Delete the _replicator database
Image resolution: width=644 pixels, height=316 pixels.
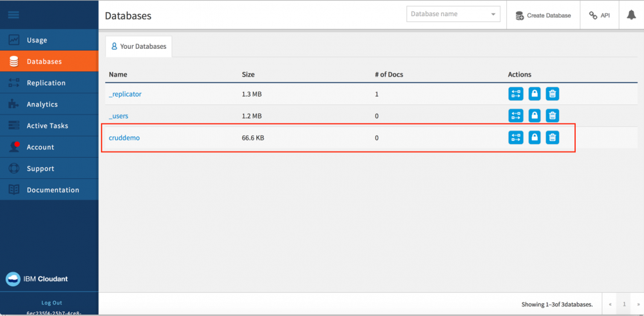tap(553, 94)
